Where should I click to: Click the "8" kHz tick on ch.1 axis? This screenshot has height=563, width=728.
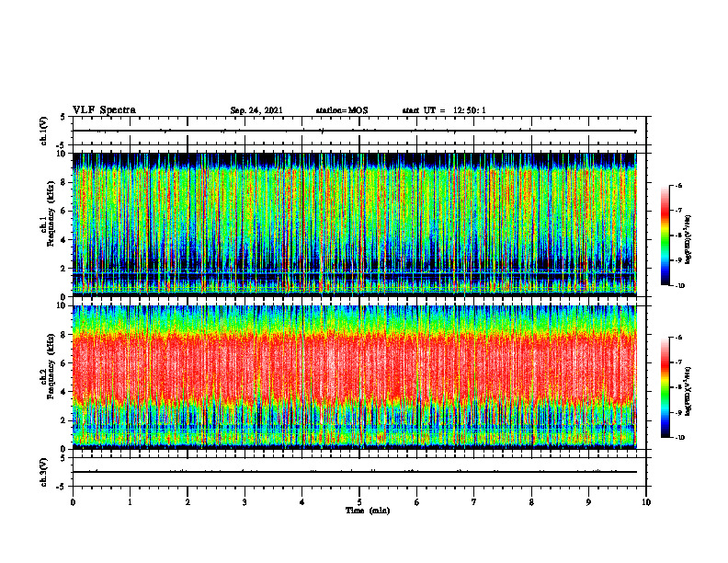point(64,182)
